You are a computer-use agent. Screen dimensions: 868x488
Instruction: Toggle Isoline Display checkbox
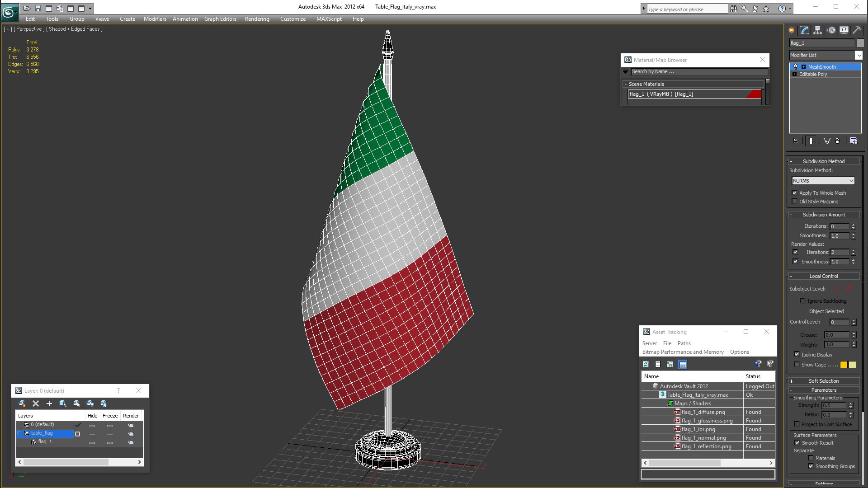tap(797, 354)
